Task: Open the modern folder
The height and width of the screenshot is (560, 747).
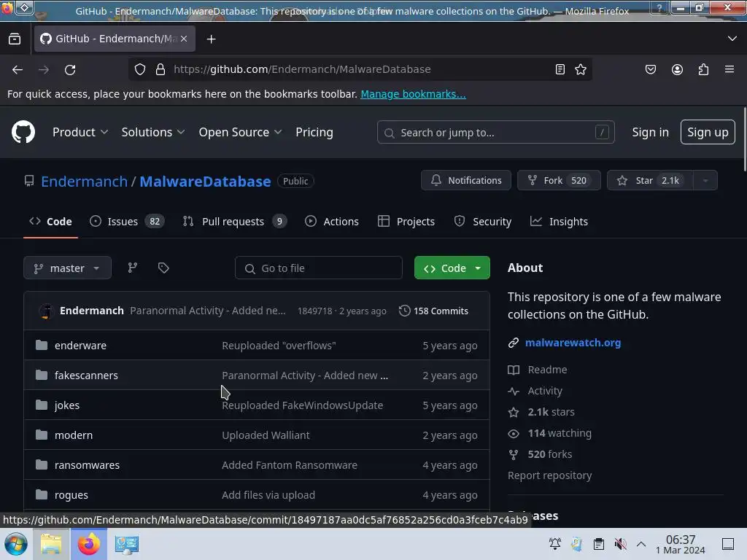Action: [x=74, y=435]
